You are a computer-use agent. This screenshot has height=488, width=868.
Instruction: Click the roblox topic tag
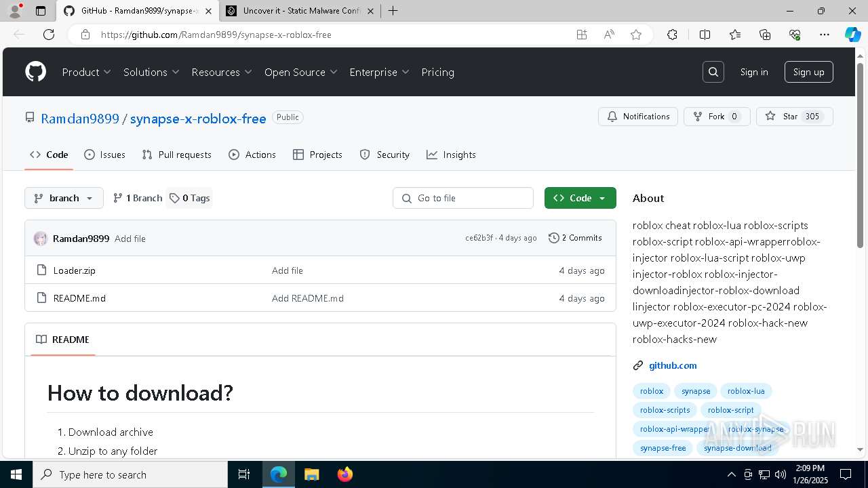pyautogui.click(x=652, y=391)
